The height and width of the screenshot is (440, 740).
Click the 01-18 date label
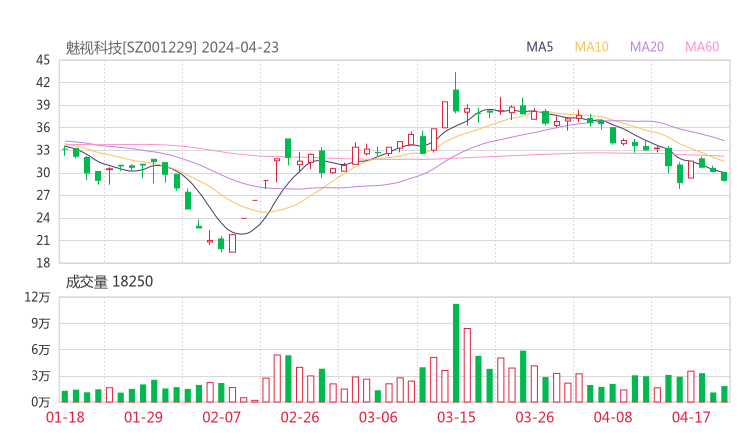[x=65, y=417]
